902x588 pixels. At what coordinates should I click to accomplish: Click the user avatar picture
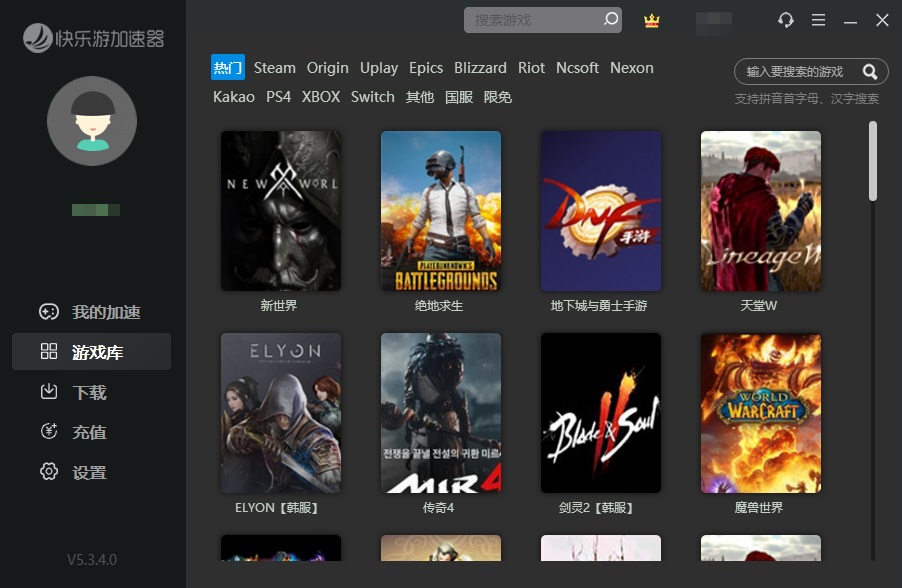tap(92, 121)
